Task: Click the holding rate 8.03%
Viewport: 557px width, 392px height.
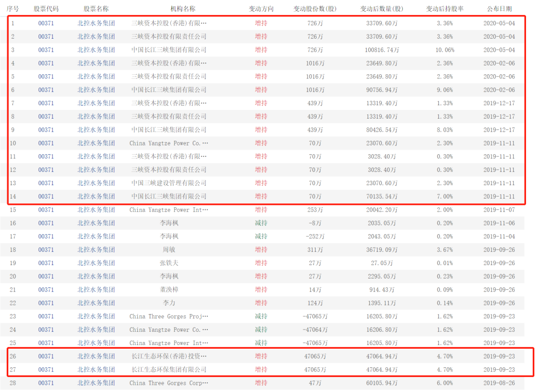Action: (445, 129)
